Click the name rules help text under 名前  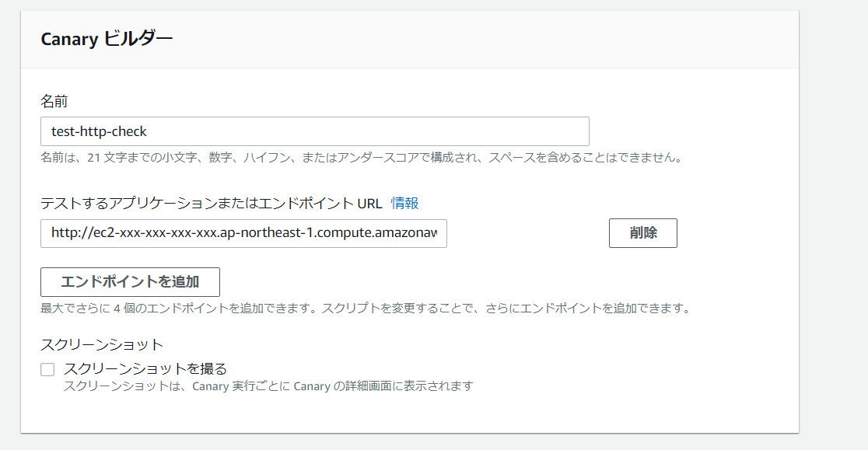[361, 158]
